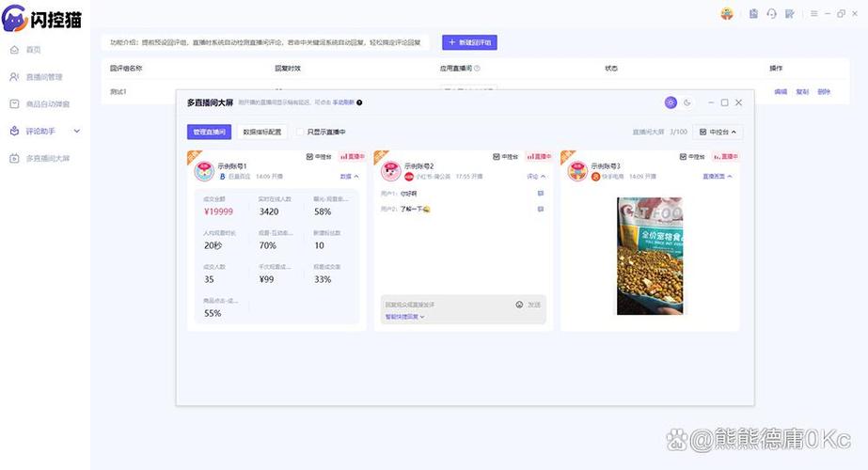Click the 管理直播间 button
The width and height of the screenshot is (868, 470).
pyautogui.click(x=210, y=132)
